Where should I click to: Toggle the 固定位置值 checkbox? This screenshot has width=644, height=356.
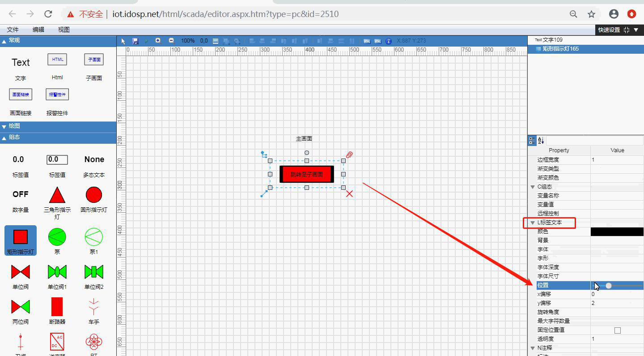pyautogui.click(x=617, y=330)
